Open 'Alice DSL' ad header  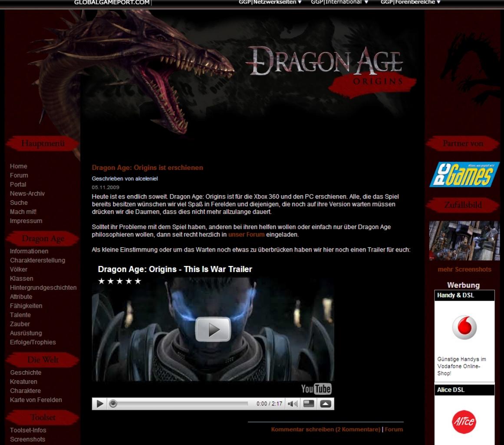coord(464,390)
